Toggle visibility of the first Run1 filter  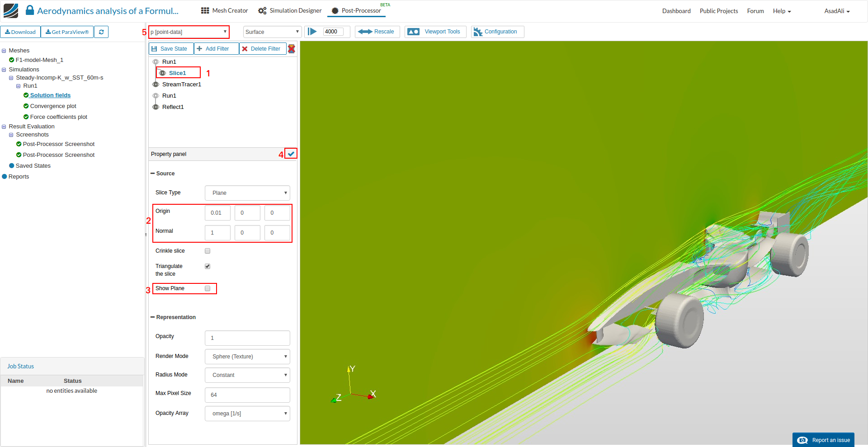(156, 62)
